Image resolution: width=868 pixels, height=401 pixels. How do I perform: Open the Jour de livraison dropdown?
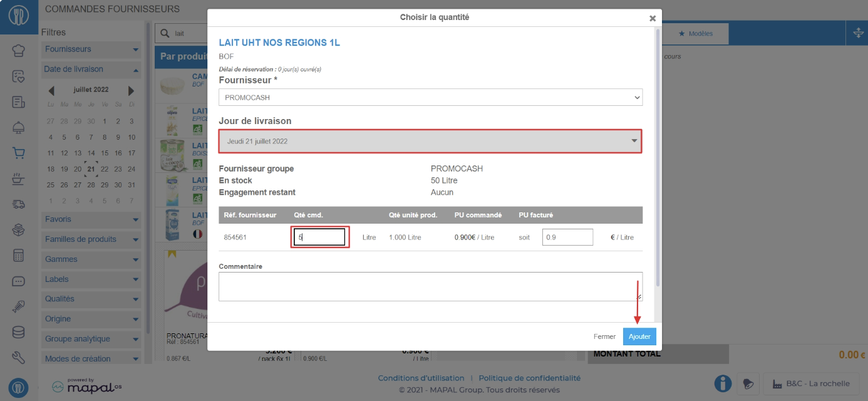click(x=430, y=141)
